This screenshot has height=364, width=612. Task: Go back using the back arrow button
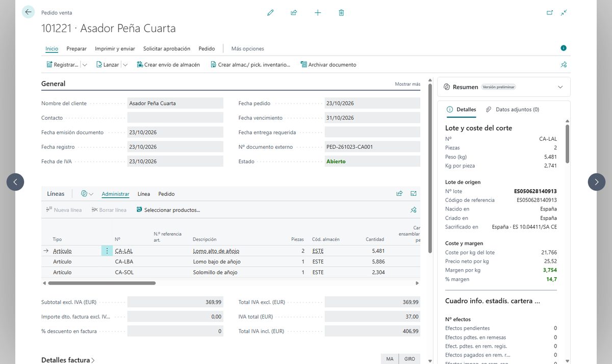pyautogui.click(x=28, y=12)
